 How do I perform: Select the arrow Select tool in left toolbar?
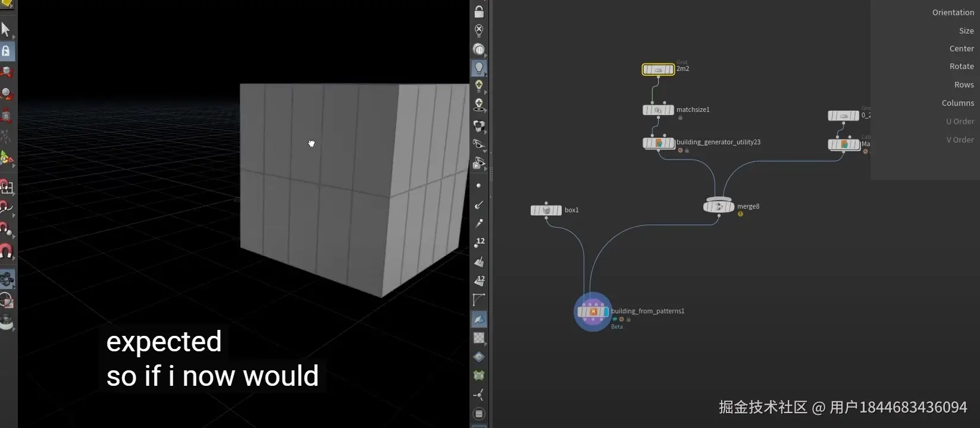coord(6,29)
